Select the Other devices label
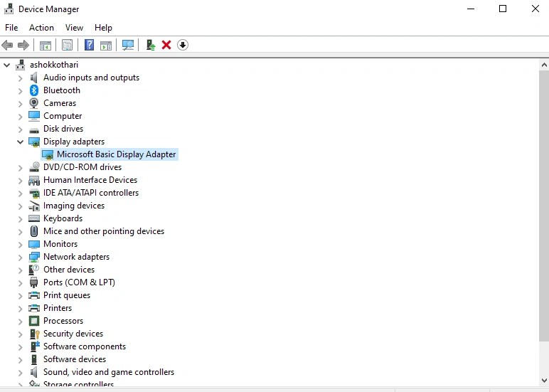 69,270
